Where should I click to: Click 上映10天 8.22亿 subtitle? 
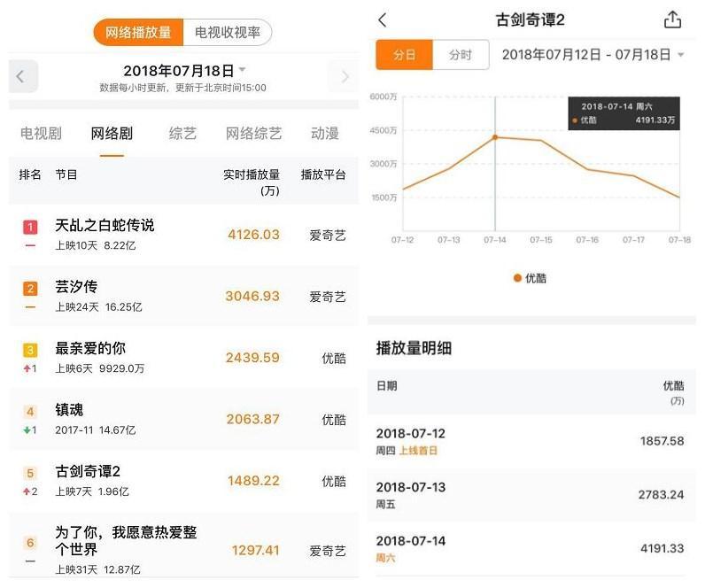pyautogui.click(x=96, y=246)
